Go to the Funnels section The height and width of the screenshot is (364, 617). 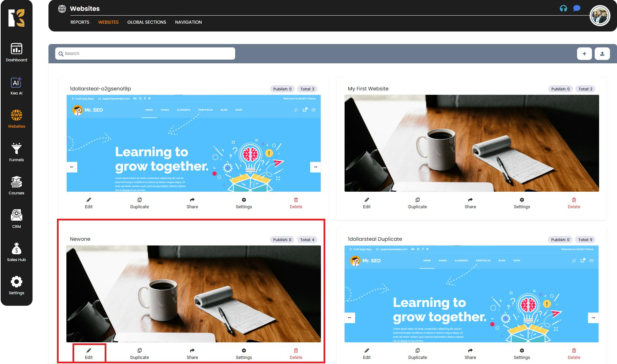click(16, 152)
